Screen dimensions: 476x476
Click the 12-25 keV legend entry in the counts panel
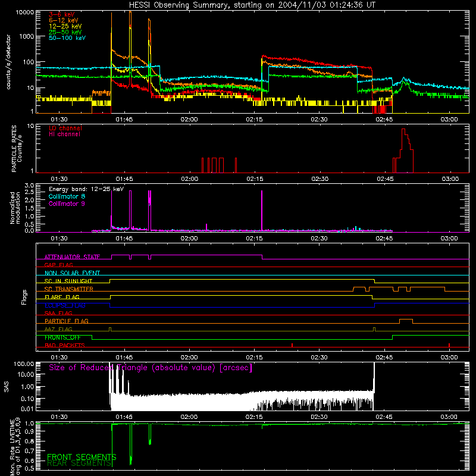[x=65, y=26]
